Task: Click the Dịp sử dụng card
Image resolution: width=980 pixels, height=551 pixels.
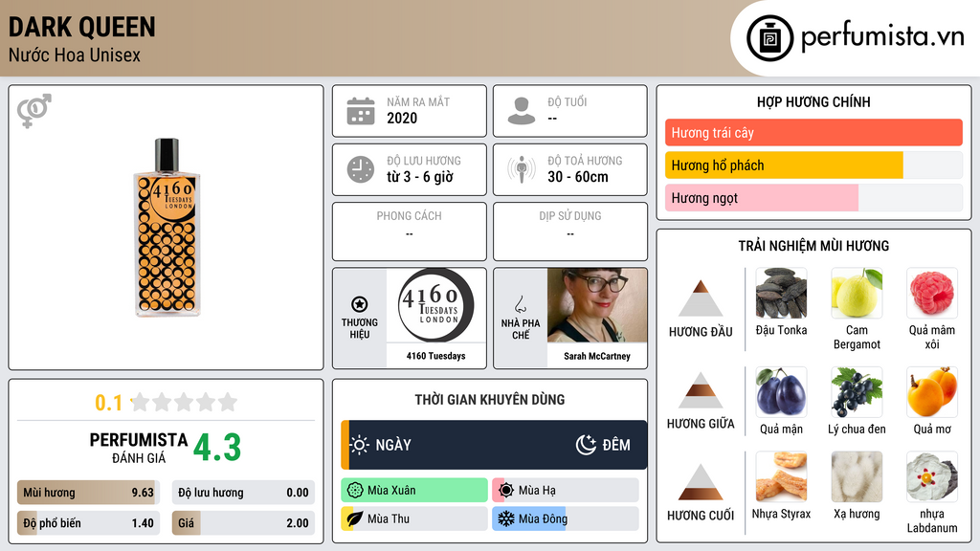Action: [x=570, y=231]
